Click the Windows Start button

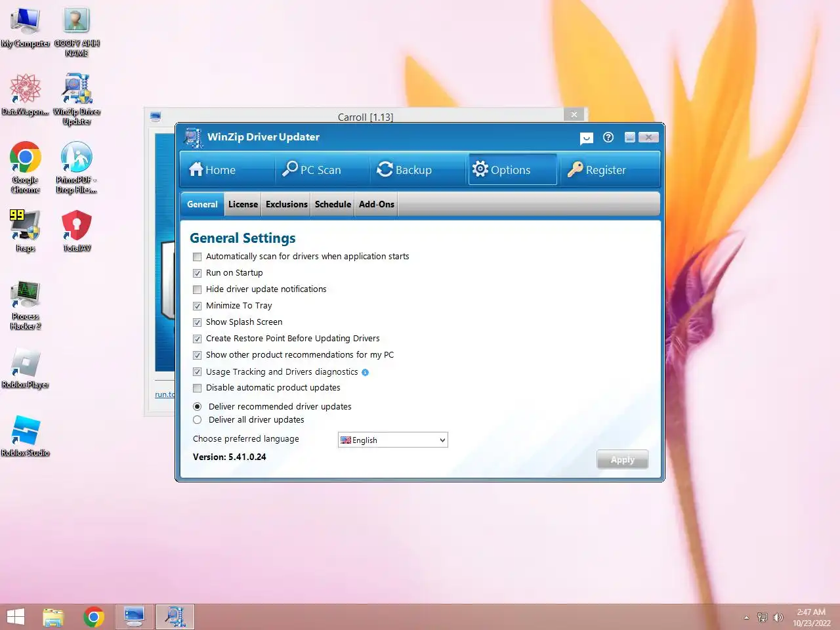[16, 617]
